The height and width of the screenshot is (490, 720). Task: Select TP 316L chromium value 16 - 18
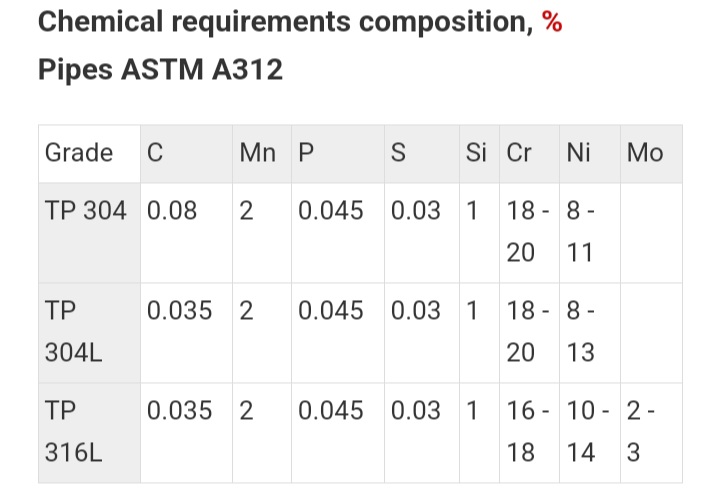pos(529,433)
